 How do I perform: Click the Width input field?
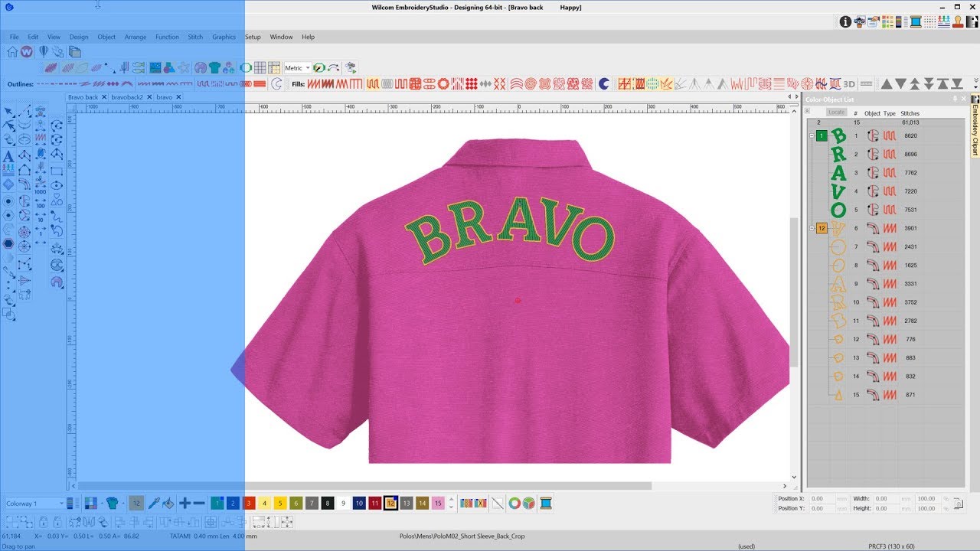click(x=887, y=499)
